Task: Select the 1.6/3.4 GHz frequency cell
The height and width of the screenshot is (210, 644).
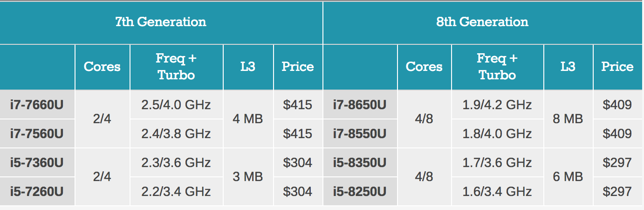Action: (x=497, y=191)
